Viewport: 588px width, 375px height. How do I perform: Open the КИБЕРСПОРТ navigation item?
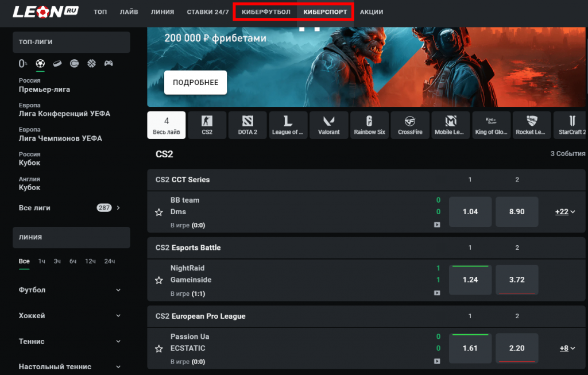point(325,12)
